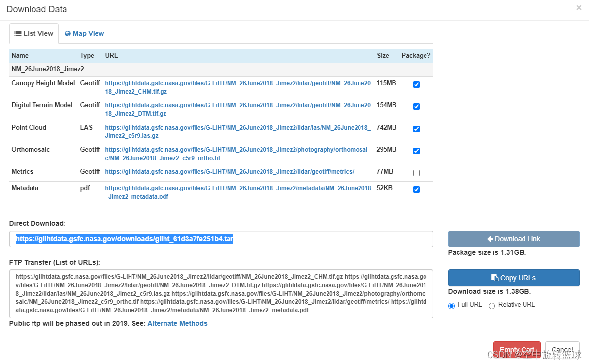Open the Metadata pdf link

(238, 192)
